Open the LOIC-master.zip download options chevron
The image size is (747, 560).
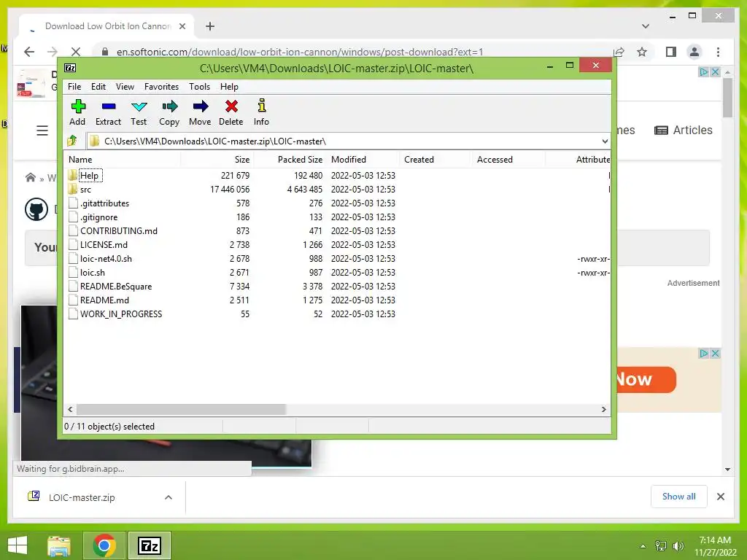pyautogui.click(x=169, y=497)
